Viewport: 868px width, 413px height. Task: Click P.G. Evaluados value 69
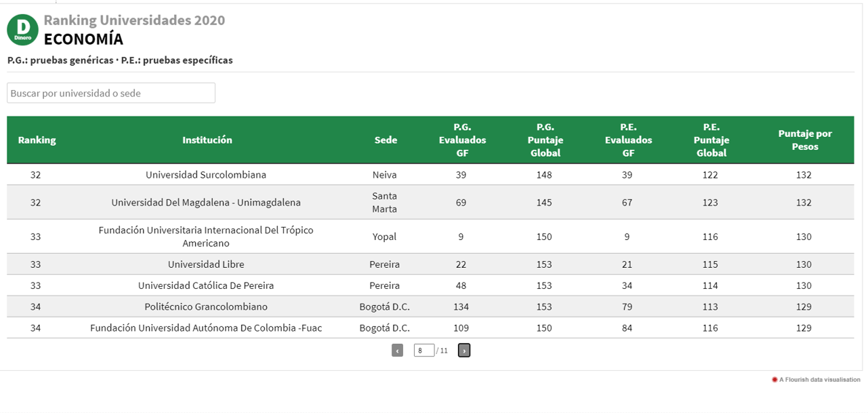tap(461, 203)
